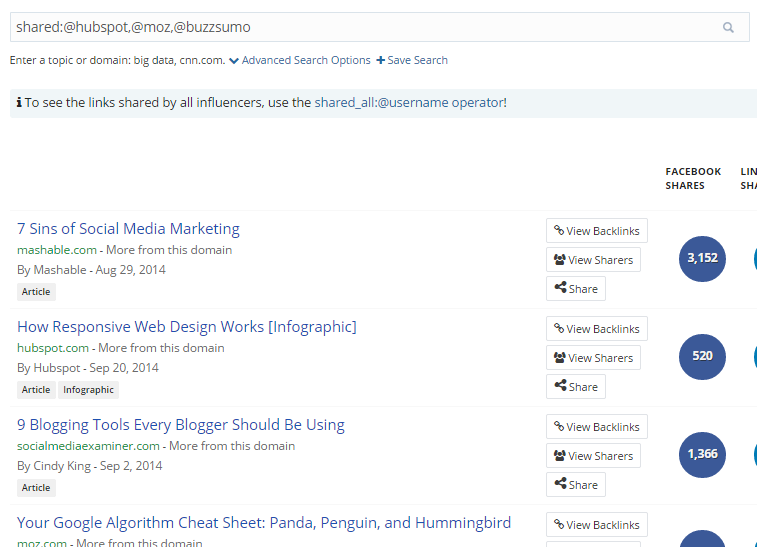Visit hubspot.com domain link
Screen dimensions: 757x547
pos(53,348)
